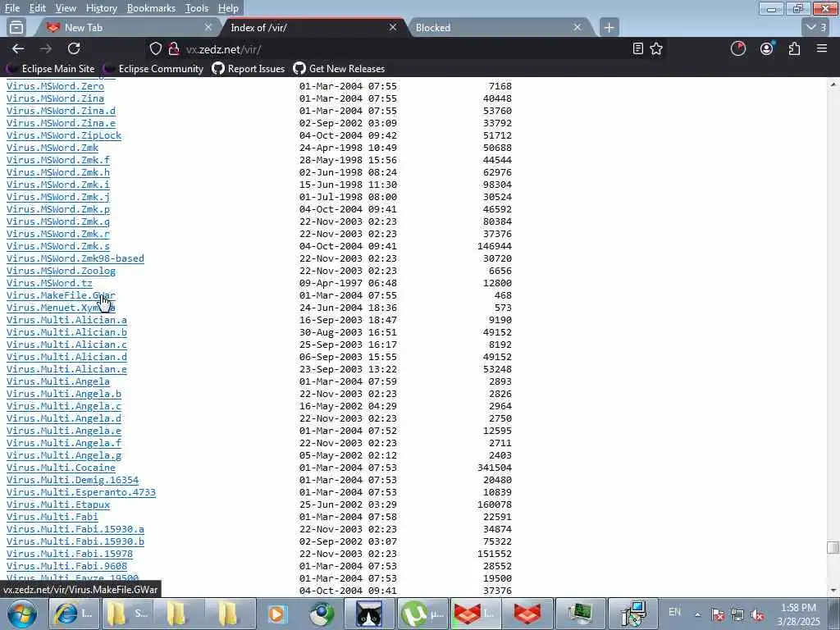Open the Virus.MSWord.Zoolog link
Viewport: 840px width, 630px height.
point(61,271)
